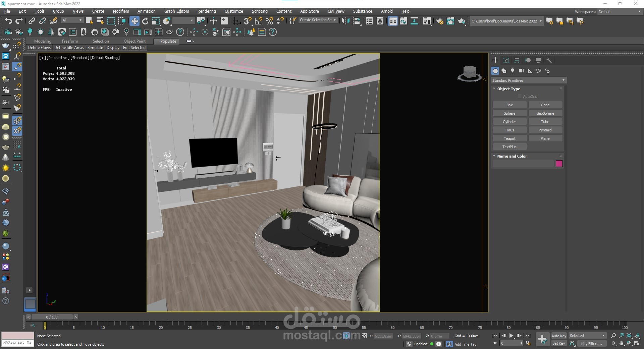
Task: Toggle Set Key animation mode
Action: [558, 343]
